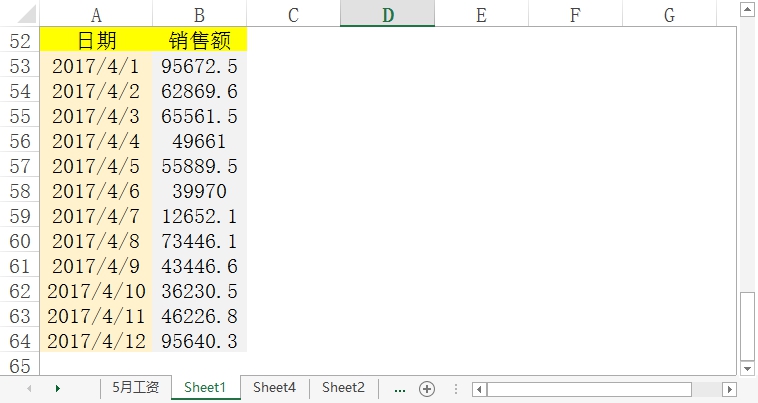Click the 销售额 header cell
This screenshot has height=403, width=758.
(x=199, y=41)
